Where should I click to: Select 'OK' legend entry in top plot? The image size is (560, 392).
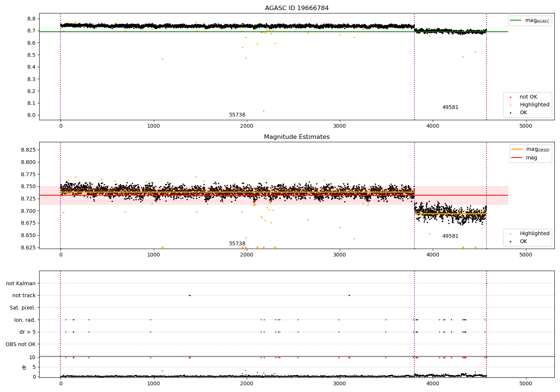(523, 113)
